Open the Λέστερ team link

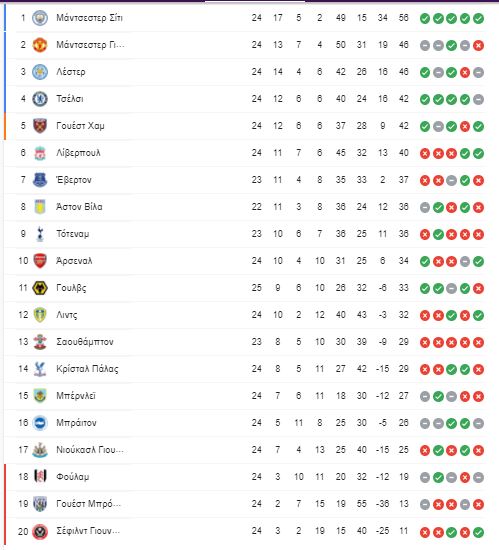click(71, 72)
